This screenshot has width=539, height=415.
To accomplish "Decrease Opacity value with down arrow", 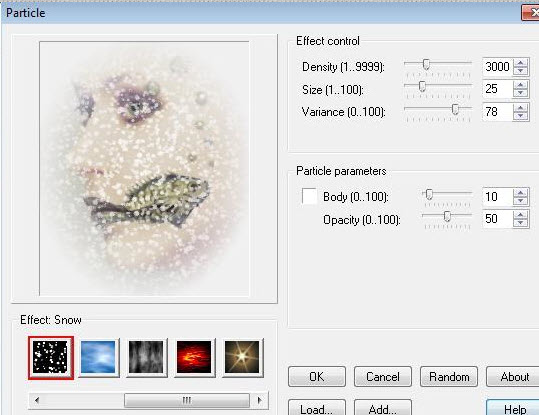I will (x=521, y=223).
